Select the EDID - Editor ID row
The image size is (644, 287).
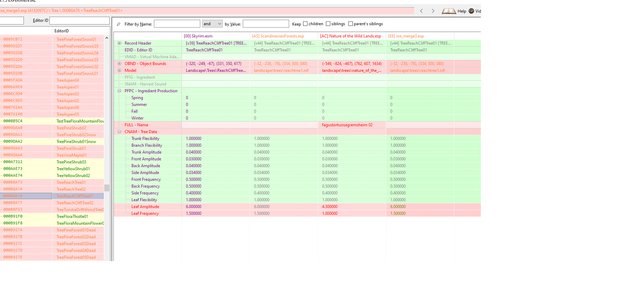(x=138, y=50)
